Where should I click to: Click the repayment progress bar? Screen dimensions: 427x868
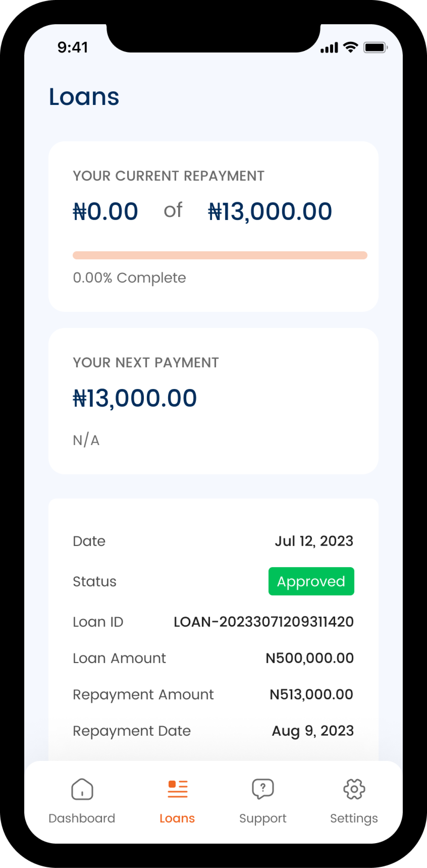coord(220,255)
